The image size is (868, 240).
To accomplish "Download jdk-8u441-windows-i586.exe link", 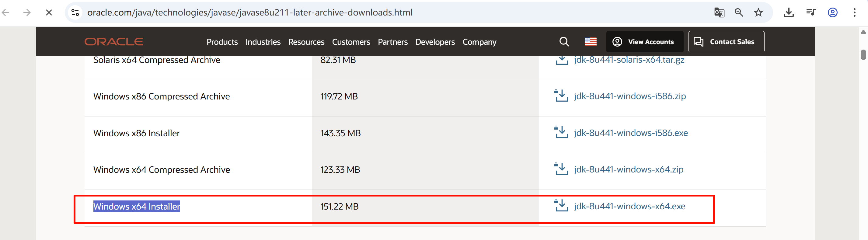I will [631, 133].
